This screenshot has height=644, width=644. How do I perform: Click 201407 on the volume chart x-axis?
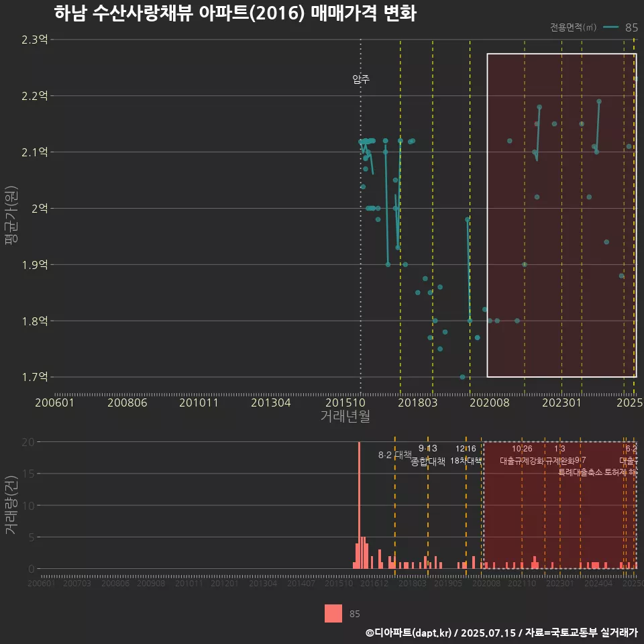click(301, 583)
